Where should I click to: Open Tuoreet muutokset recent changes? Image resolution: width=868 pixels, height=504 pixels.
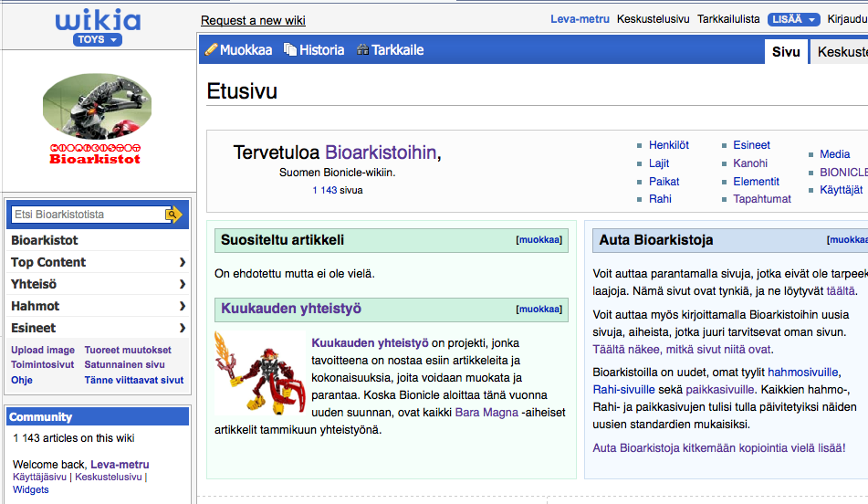[x=128, y=350]
